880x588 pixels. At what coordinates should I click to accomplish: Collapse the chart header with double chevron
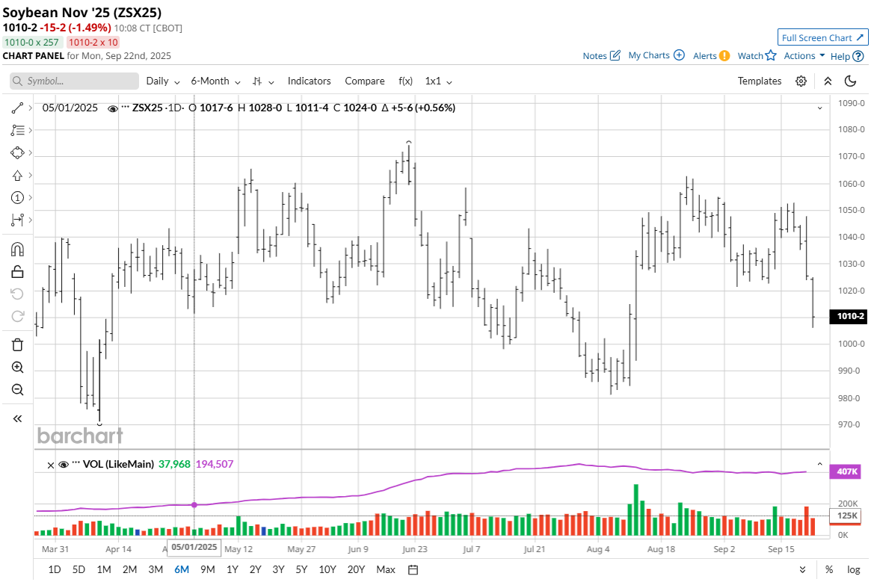click(828, 81)
